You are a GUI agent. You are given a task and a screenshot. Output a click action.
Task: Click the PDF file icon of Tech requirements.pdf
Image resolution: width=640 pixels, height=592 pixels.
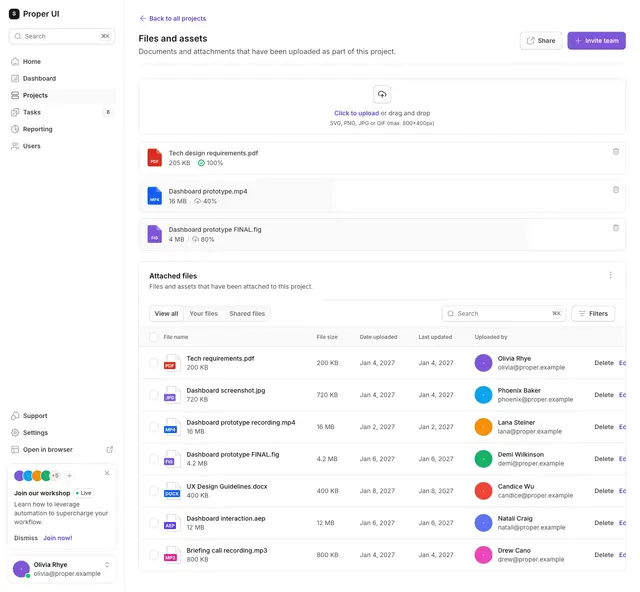click(171, 363)
